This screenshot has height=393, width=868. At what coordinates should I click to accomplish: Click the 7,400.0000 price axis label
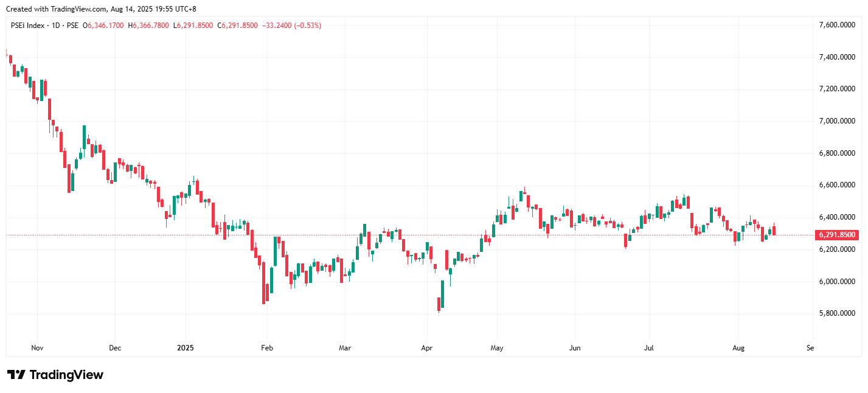pyautogui.click(x=838, y=57)
